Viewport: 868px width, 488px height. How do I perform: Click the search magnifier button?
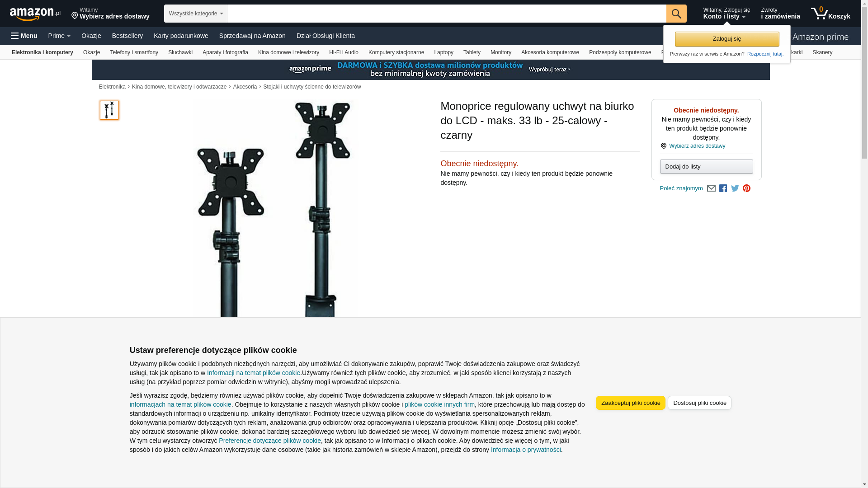tap(676, 14)
